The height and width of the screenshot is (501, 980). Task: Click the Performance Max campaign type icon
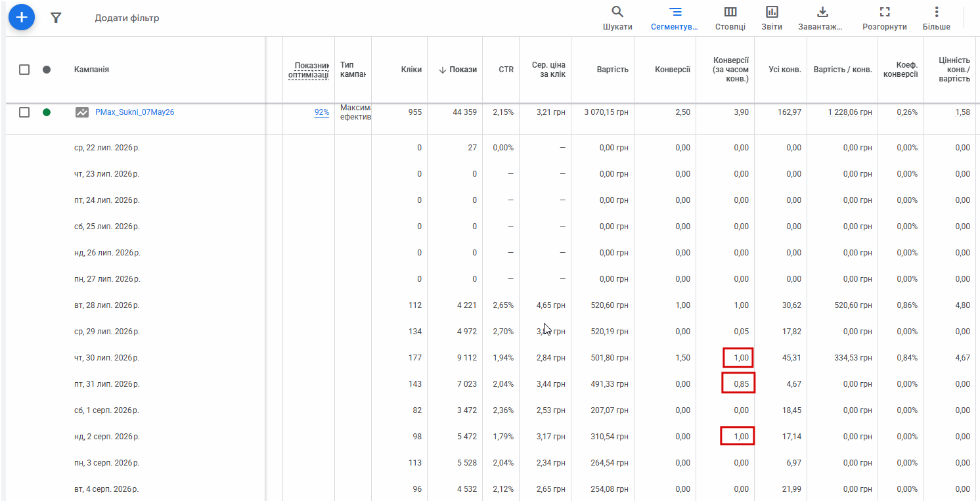pos(82,112)
